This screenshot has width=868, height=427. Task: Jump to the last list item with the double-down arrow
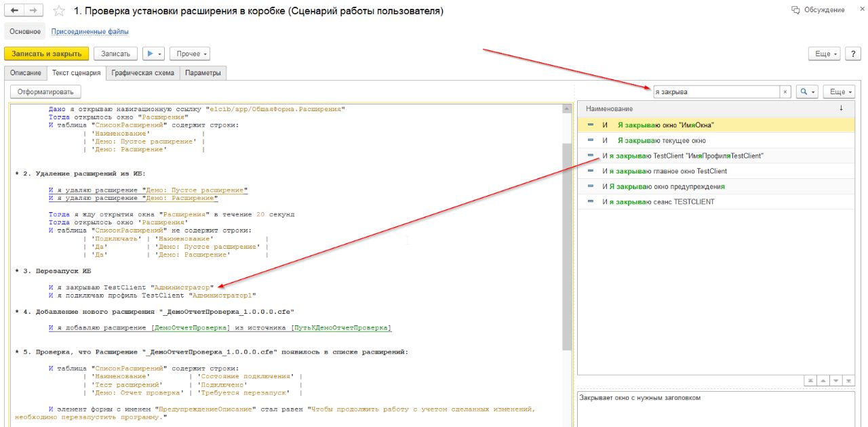pyautogui.click(x=848, y=381)
